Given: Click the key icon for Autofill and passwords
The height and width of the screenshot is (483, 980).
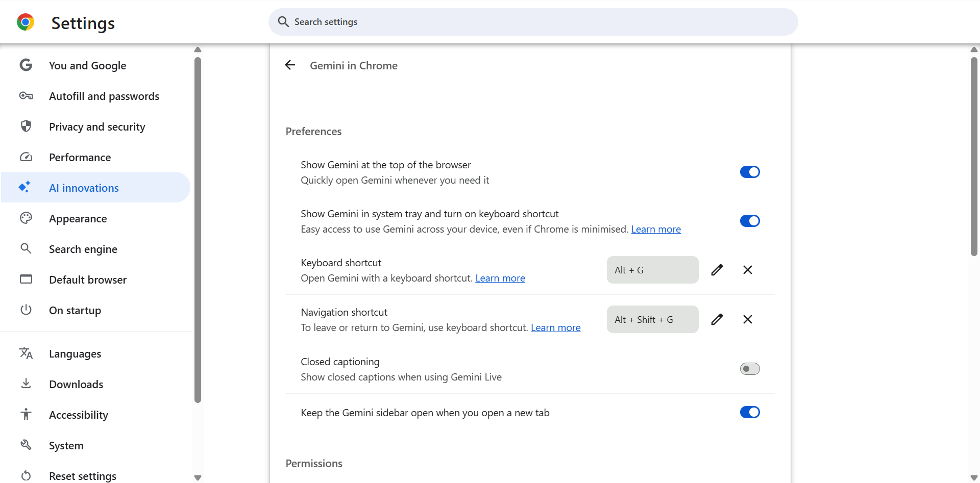Looking at the screenshot, I should pyautogui.click(x=26, y=96).
